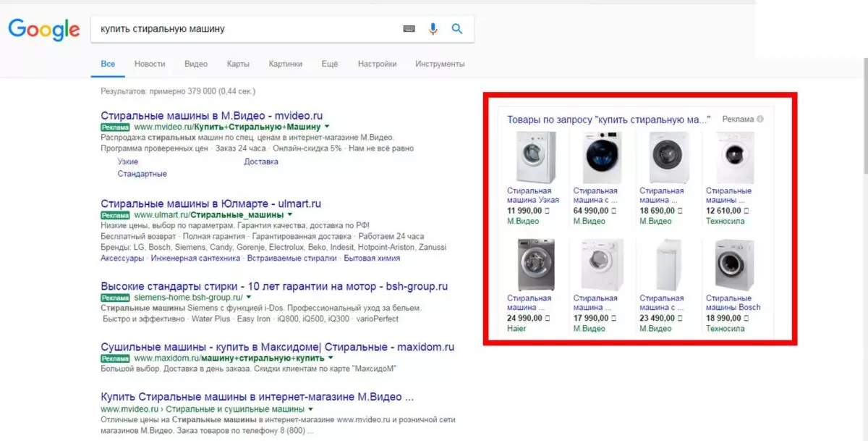Open result Стиральные машины в М.Видео - mvideo.ru
The image size is (868, 441).
pos(212,115)
